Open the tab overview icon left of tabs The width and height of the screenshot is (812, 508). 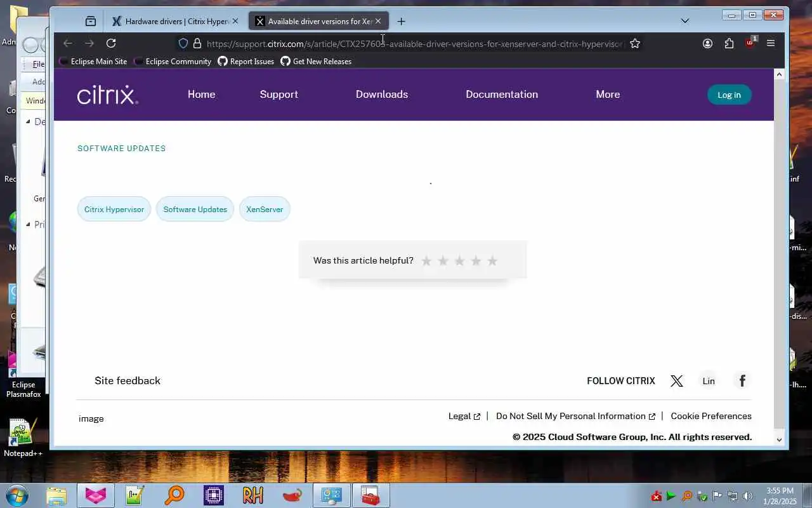coord(91,21)
